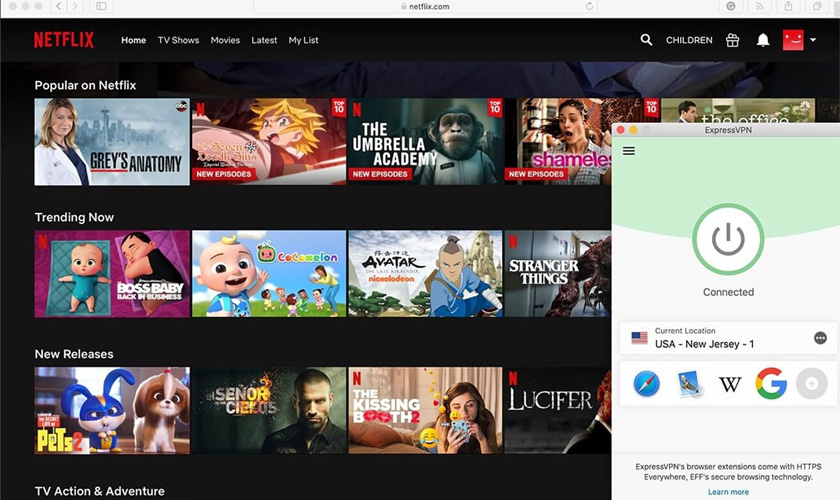
Task: Open Boss Baby Back in Business thumbnail
Action: point(112,274)
